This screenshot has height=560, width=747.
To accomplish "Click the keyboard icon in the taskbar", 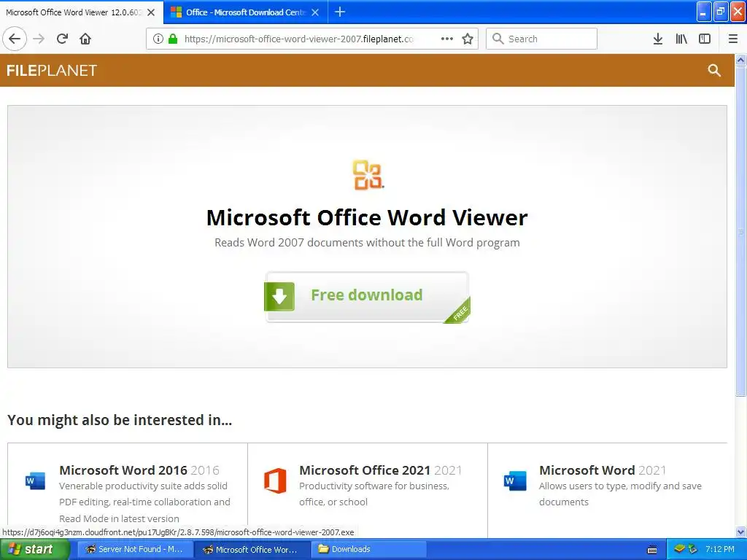I will [652, 550].
